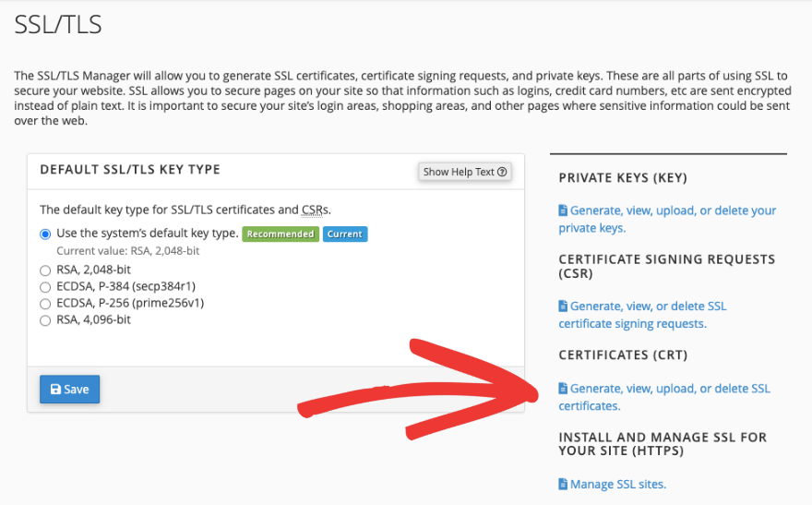Click the document icon beside Manage SSL sites
Viewport: 812px width, 505px height.
point(563,485)
